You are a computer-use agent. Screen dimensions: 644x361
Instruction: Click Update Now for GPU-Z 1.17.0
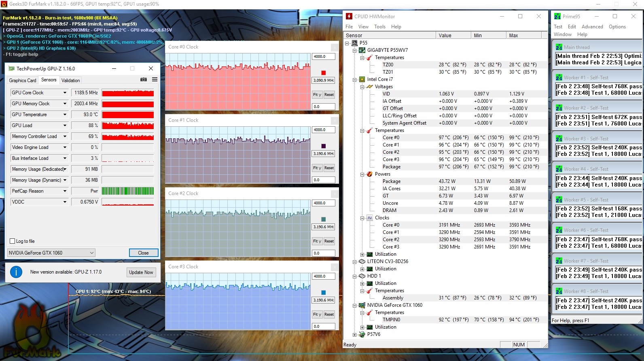(141, 272)
